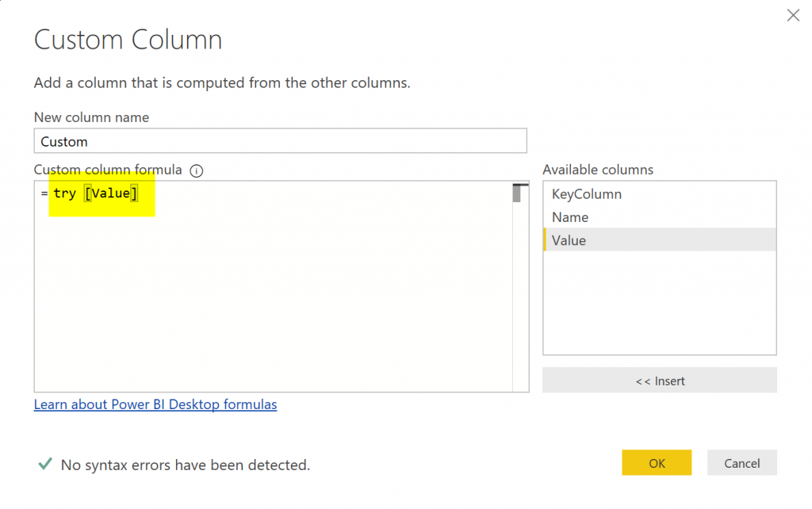Click the New column name input field

tap(280, 141)
